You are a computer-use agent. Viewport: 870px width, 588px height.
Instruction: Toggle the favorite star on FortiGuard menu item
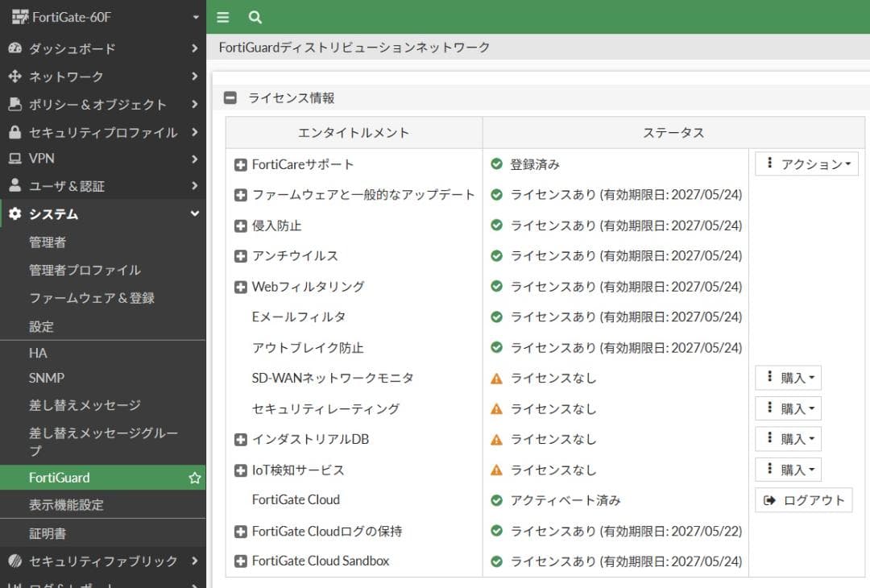coord(194,477)
